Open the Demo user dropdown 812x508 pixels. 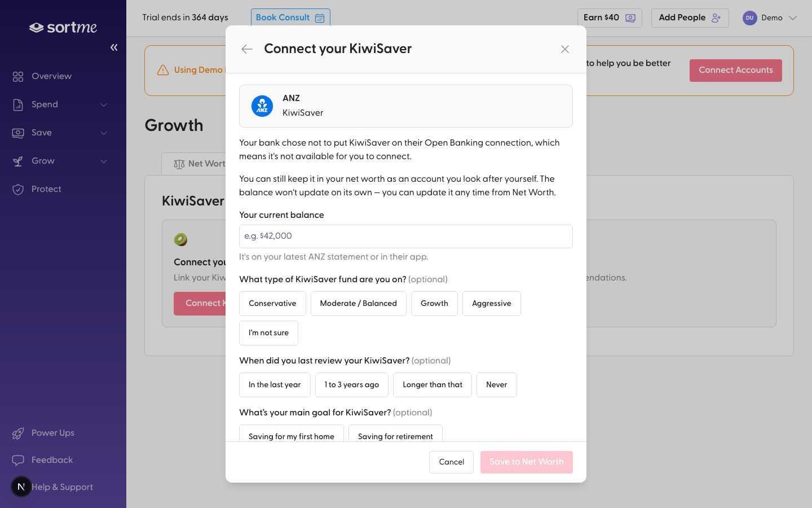pyautogui.click(x=770, y=17)
